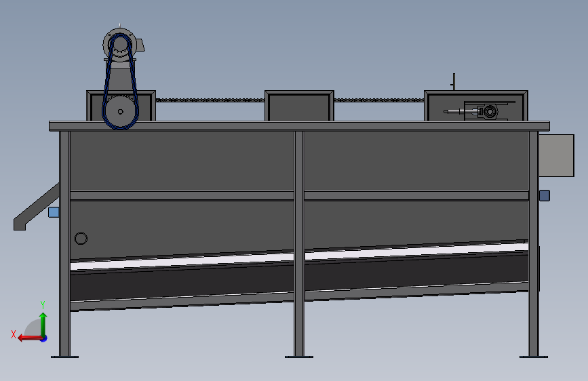588x381 pixels.
Task: Select the right support leg
Action: tap(534, 243)
